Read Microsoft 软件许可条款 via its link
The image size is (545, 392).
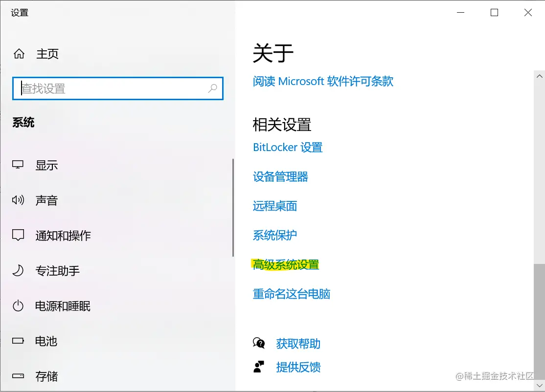(x=322, y=81)
